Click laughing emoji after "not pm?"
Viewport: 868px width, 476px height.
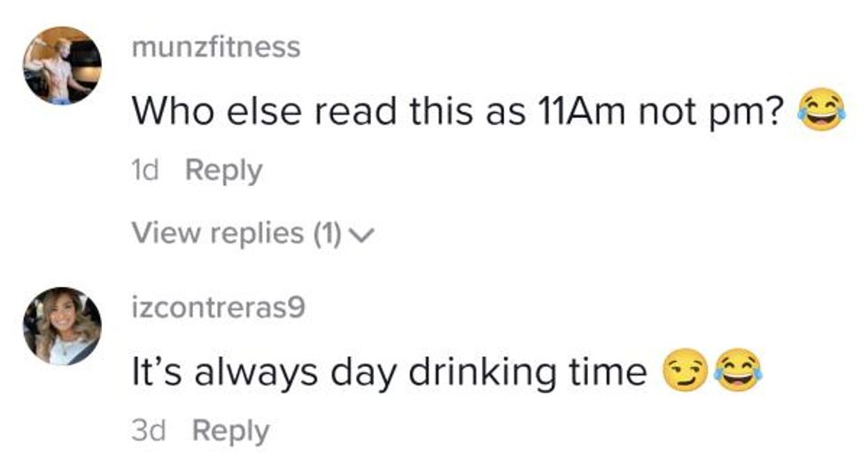pyautogui.click(x=820, y=112)
